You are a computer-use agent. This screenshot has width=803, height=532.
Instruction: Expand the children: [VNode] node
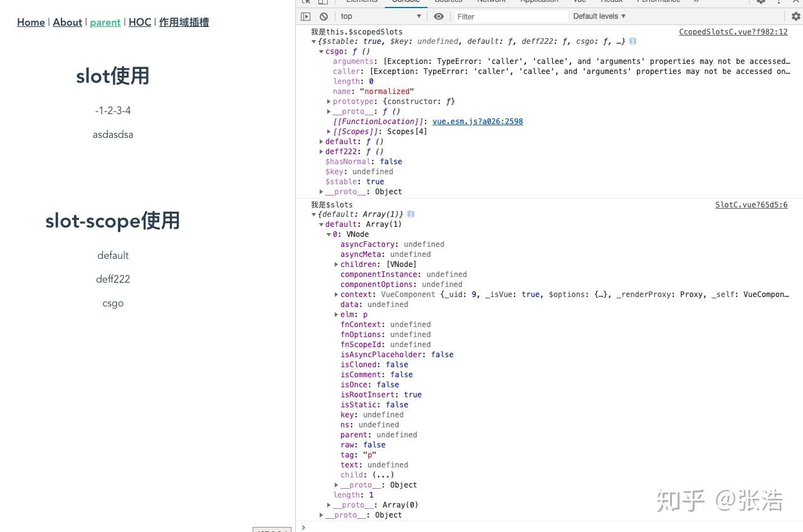coord(337,264)
